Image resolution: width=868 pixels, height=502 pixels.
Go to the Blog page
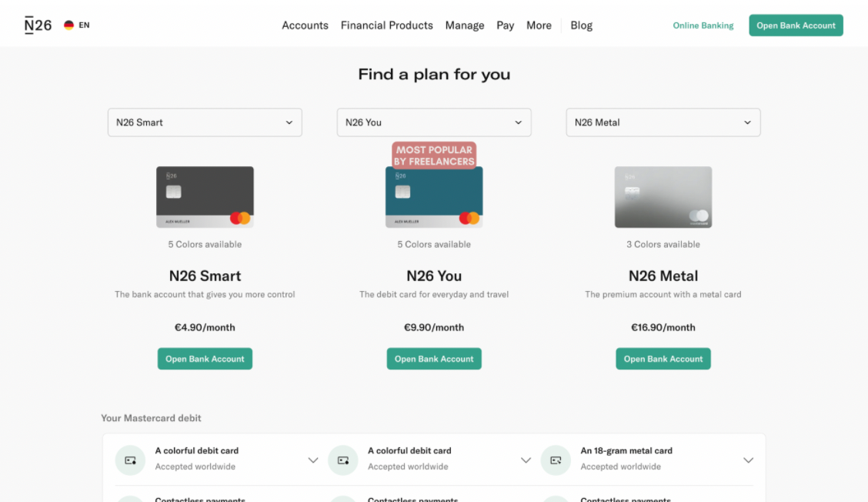coord(582,25)
